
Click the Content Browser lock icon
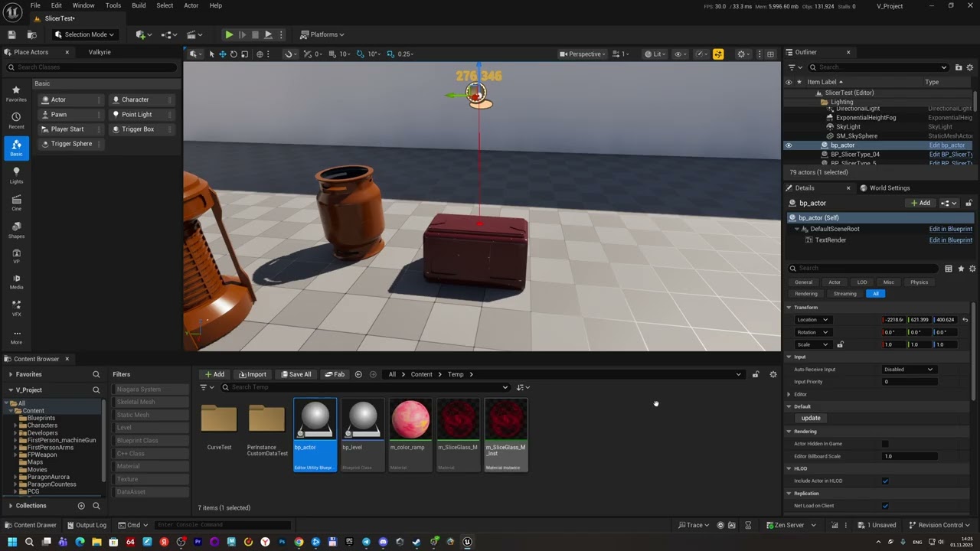(x=756, y=374)
